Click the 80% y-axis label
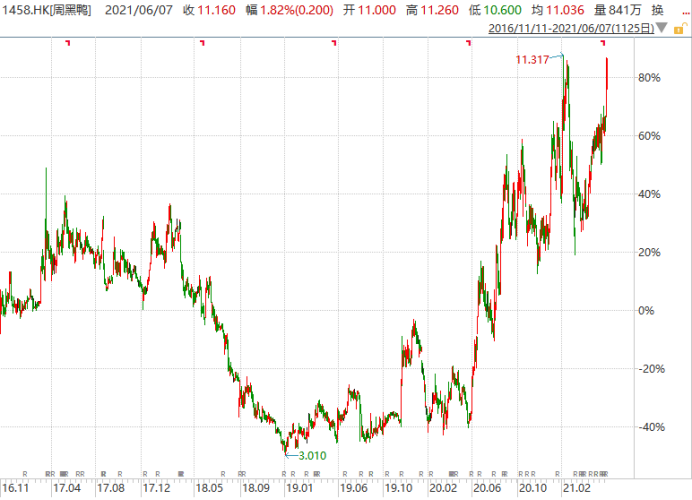Image resolution: width=692 pixels, height=500 pixels. click(x=649, y=78)
